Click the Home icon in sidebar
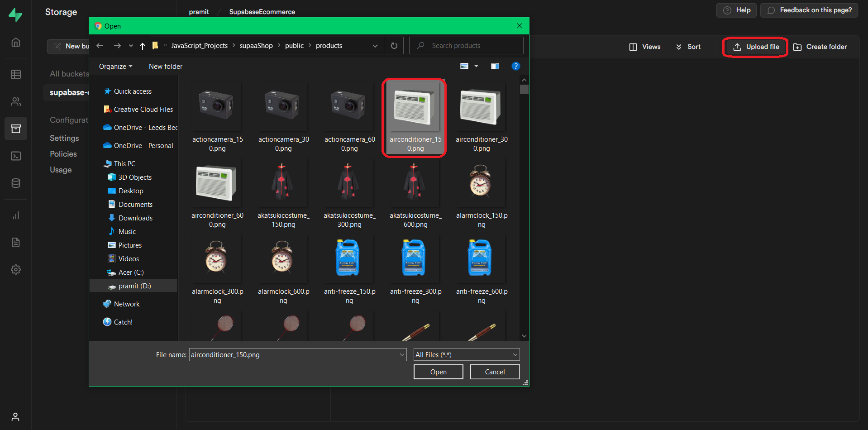 pyautogui.click(x=16, y=42)
